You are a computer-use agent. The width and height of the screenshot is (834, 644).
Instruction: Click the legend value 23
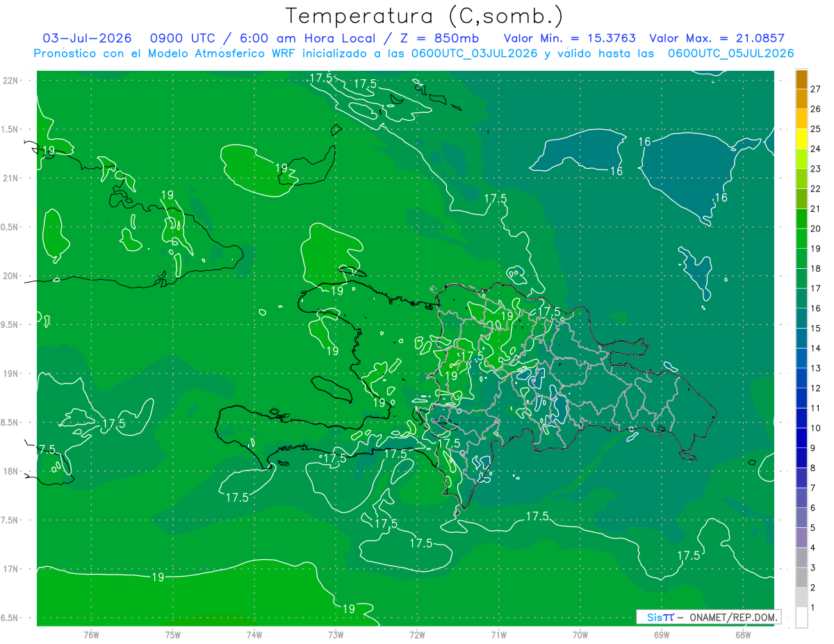coord(816,169)
